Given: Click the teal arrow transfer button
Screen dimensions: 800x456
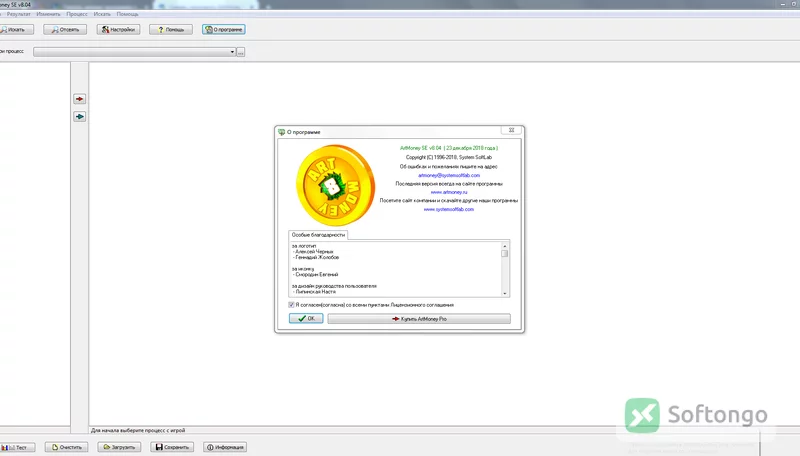Looking at the screenshot, I should [x=80, y=117].
